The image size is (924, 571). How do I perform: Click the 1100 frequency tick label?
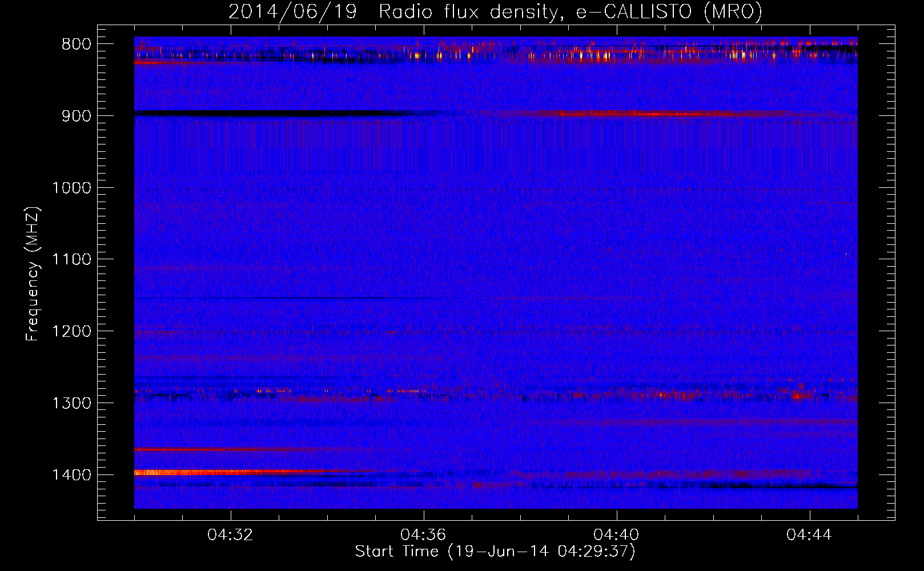click(x=71, y=260)
